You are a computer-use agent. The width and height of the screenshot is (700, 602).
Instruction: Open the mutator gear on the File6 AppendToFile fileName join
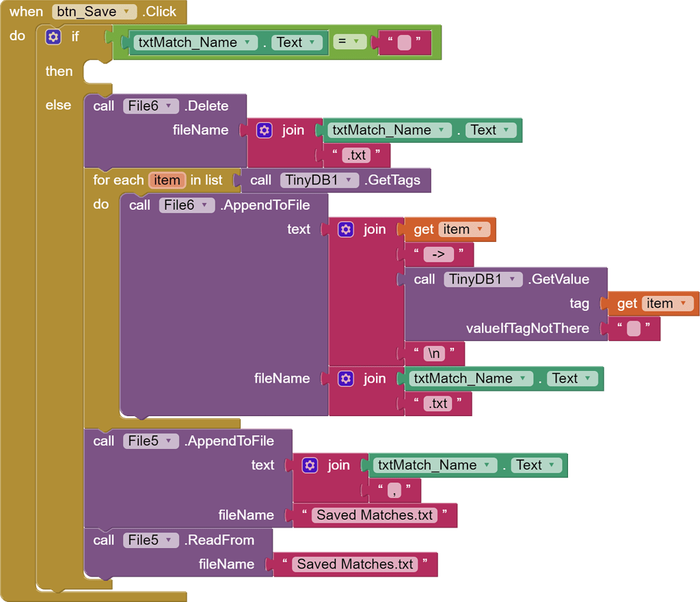click(x=345, y=379)
